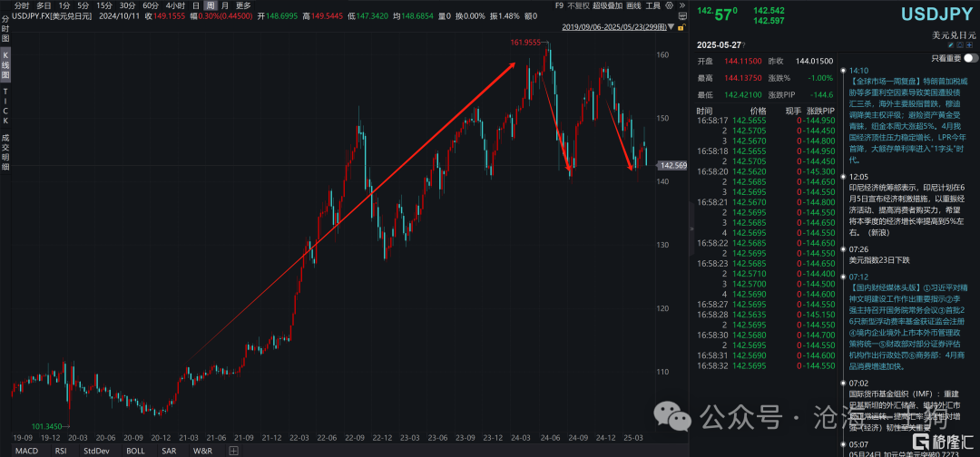Click the 101.3450 low price label
The height and width of the screenshot is (457, 980).
tap(47, 426)
